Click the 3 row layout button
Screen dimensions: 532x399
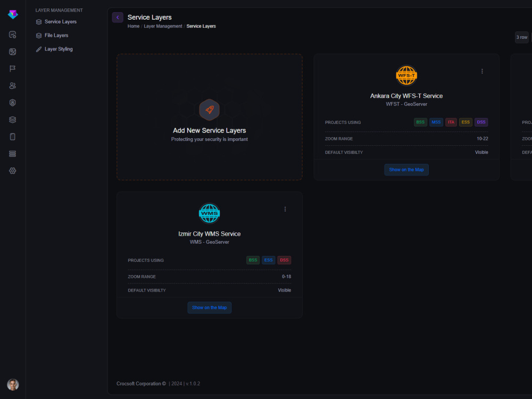coord(521,37)
